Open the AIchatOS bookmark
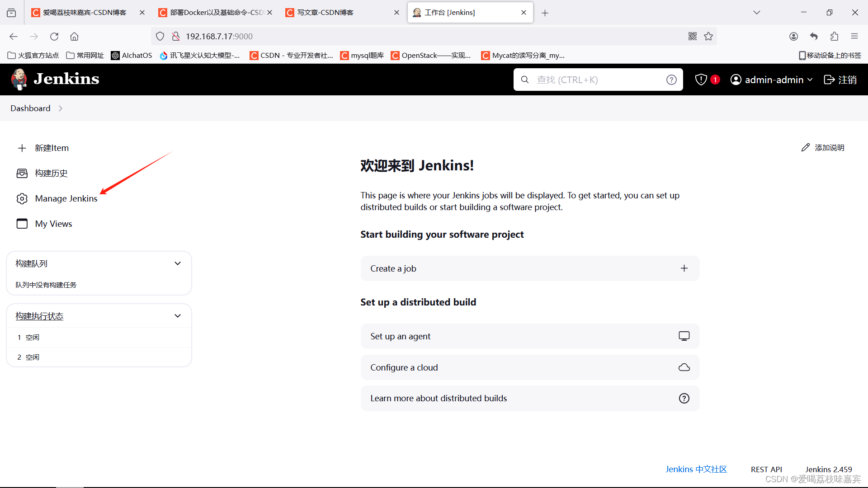This screenshot has height=488, width=868. pos(132,55)
